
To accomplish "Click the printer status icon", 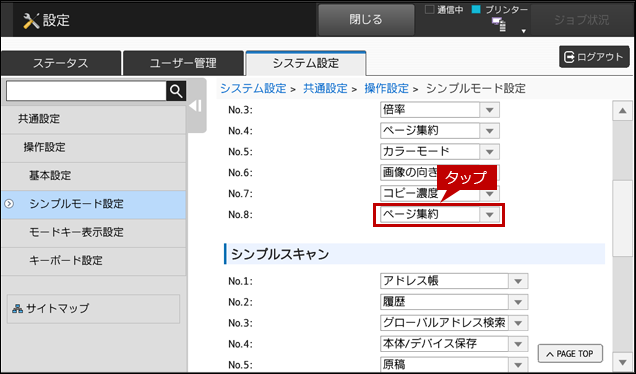I will (498, 25).
